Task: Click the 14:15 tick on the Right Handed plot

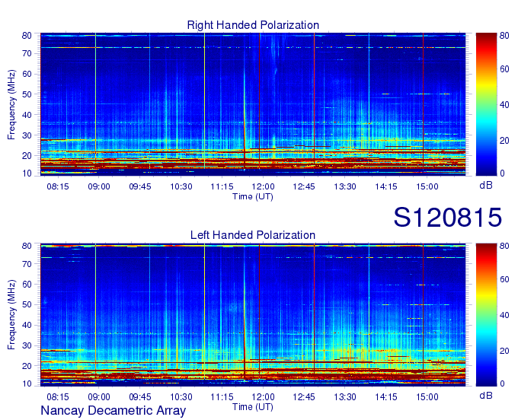Action: (x=386, y=186)
